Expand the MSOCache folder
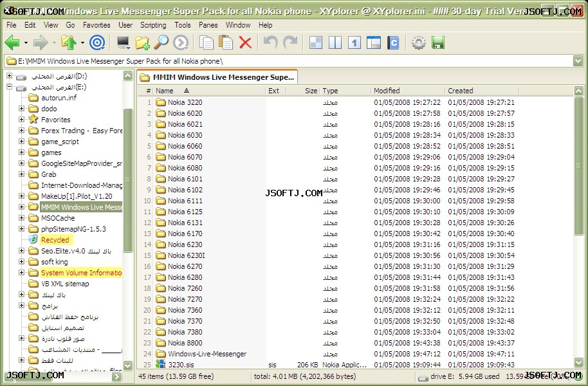Screen dimensions: 588x386 coord(21,218)
